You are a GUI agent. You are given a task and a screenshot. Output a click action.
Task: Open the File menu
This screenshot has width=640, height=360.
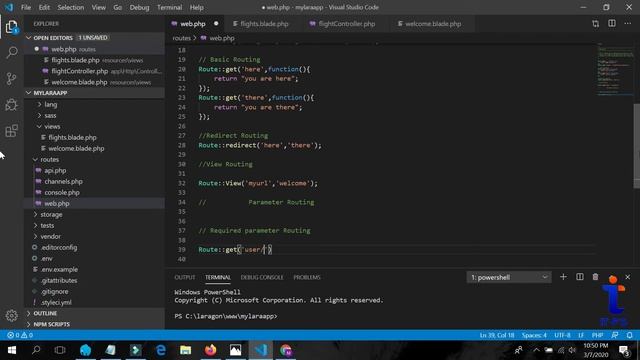click(26, 7)
